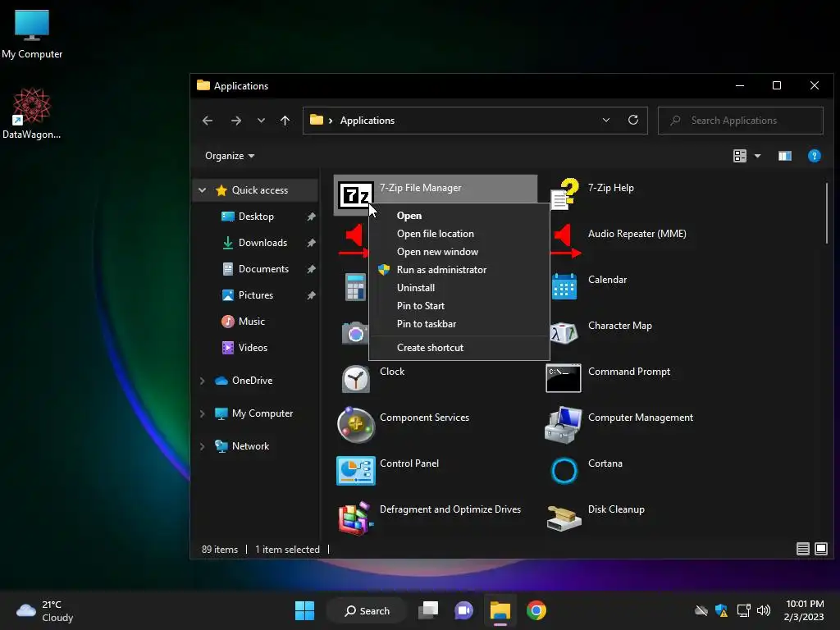This screenshot has width=840, height=630.
Task: Click the file list vertical scrollbar
Action: point(827,213)
